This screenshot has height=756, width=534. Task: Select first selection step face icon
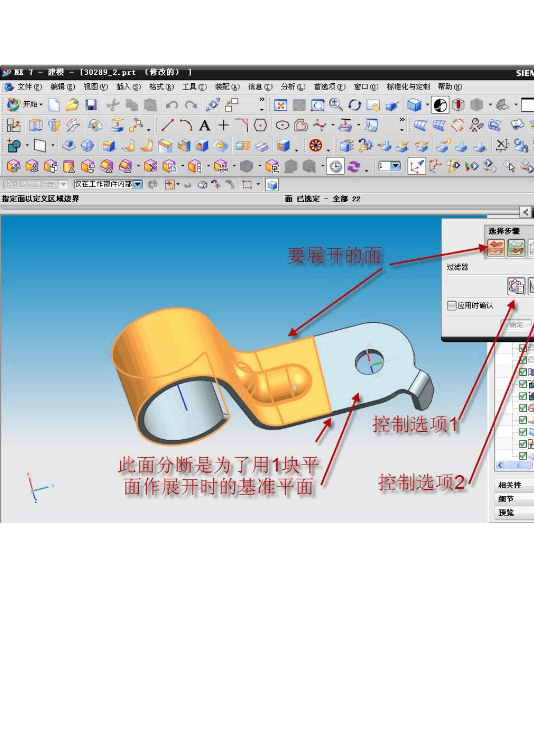pyautogui.click(x=496, y=248)
